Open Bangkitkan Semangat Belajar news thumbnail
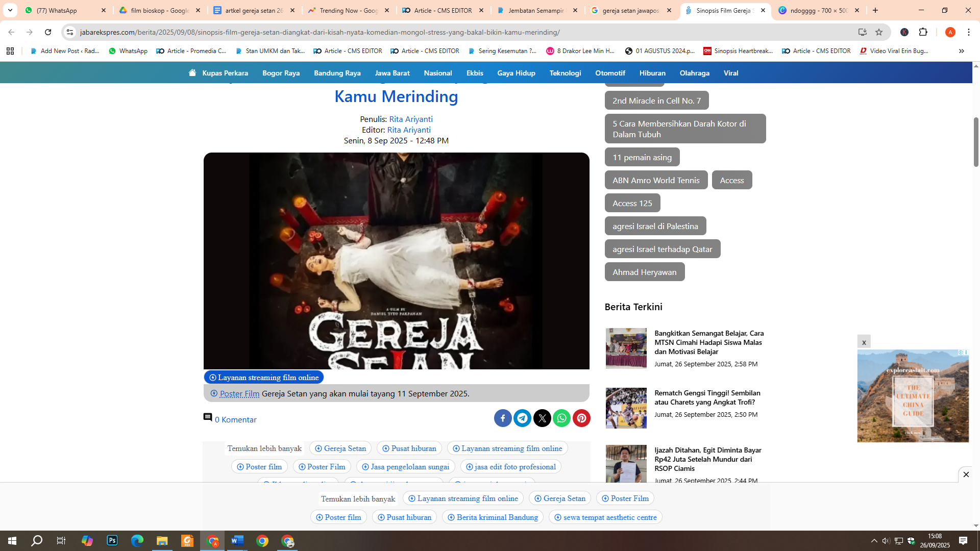This screenshot has height=551, width=980. pos(626,348)
